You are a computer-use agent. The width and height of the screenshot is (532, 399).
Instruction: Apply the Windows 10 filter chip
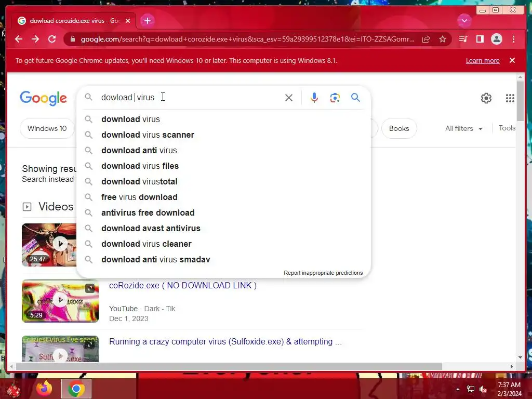(x=47, y=129)
